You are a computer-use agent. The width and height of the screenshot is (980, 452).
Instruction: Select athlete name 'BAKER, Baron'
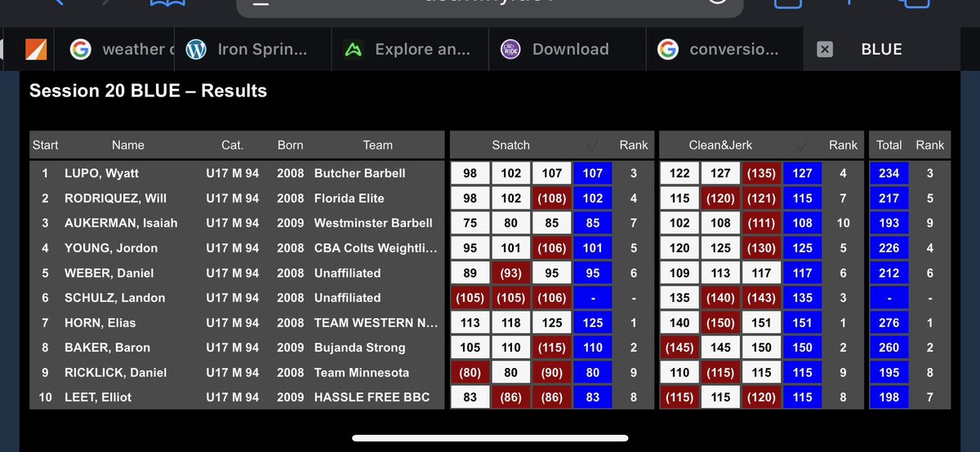pos(107,348)
